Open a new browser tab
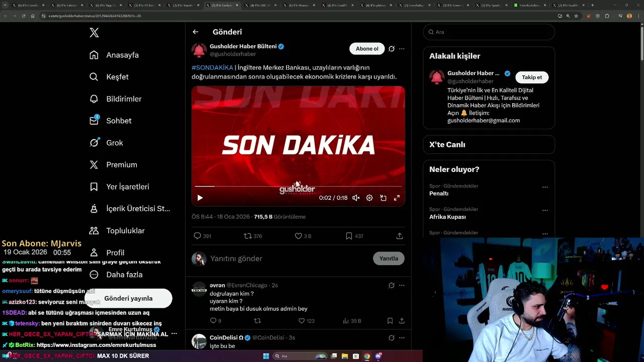The height and width of the screenshot is (362, 644). tap(593, 5)
